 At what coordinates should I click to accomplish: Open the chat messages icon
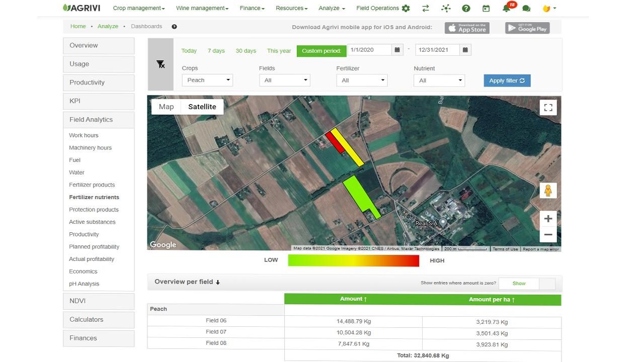tap(526, 9)
